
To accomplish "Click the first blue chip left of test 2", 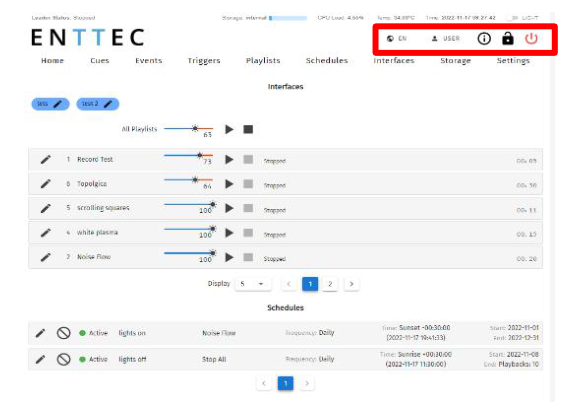I will click(x=50, y=104).
